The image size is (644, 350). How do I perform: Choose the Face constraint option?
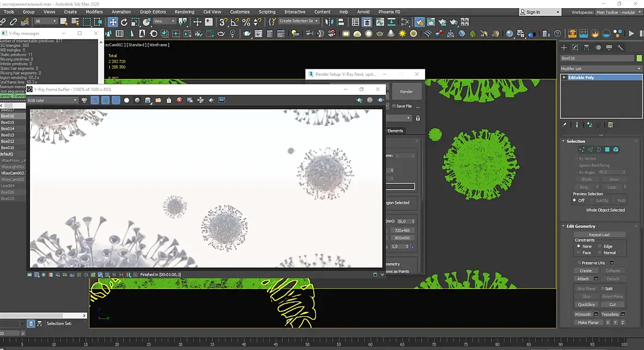click(579, 253)
